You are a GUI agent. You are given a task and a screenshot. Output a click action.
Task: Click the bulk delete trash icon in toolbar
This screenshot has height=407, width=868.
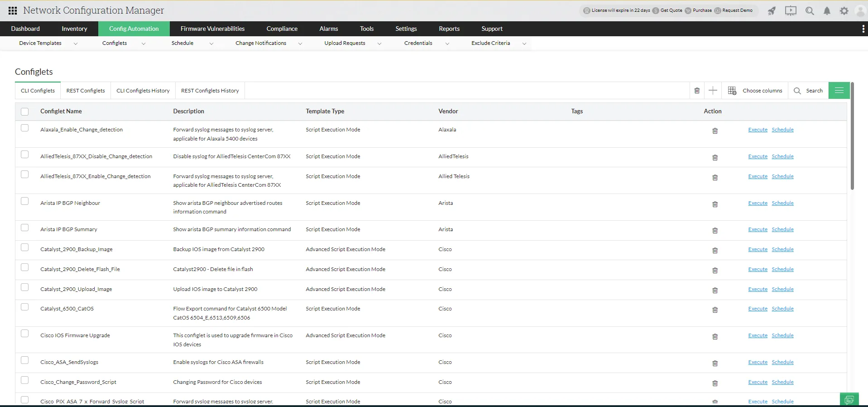[x=697, y=91]
